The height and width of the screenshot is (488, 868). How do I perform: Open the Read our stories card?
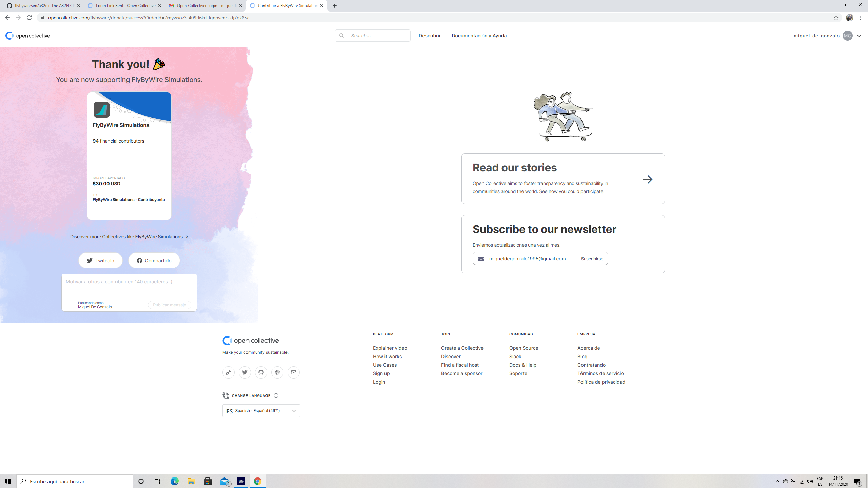563,179
